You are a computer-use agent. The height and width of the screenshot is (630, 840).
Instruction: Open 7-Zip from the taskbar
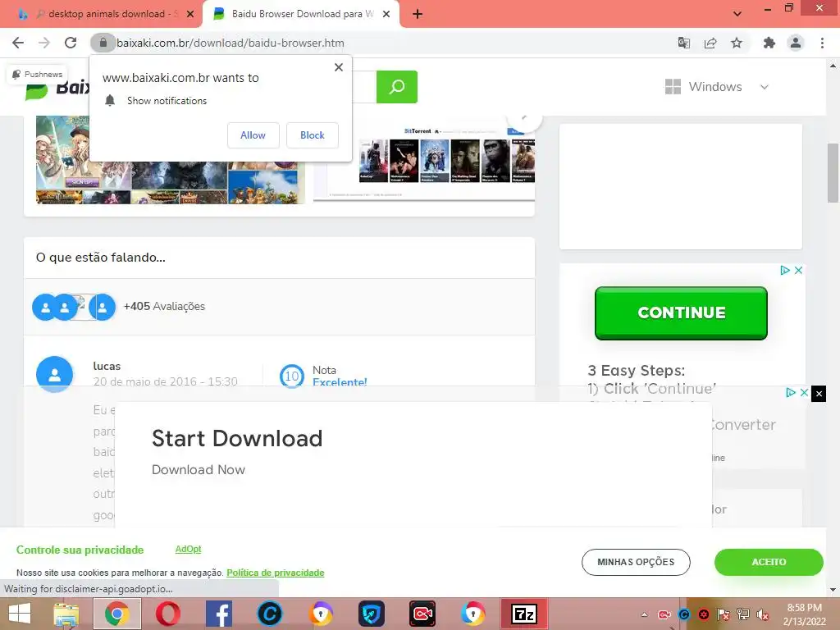point(524,614)
